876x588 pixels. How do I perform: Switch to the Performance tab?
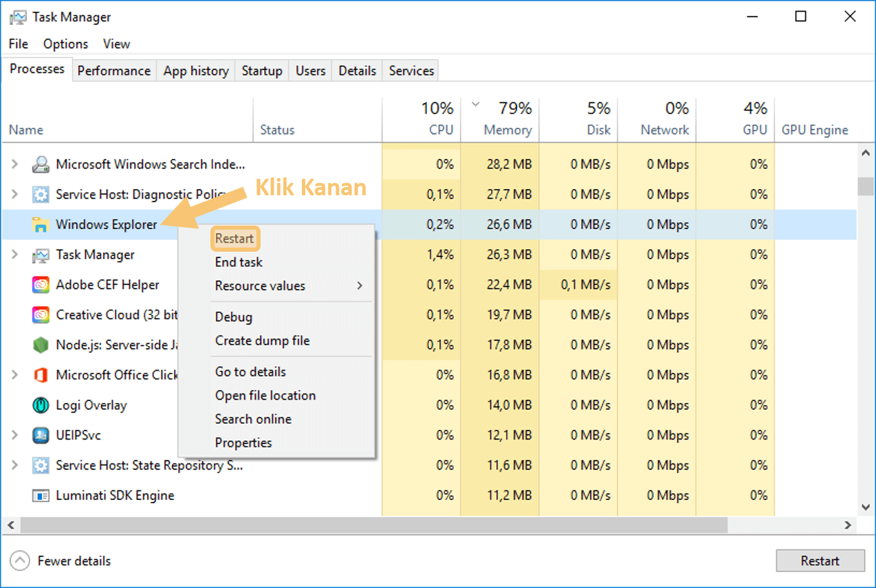[114, 71]
